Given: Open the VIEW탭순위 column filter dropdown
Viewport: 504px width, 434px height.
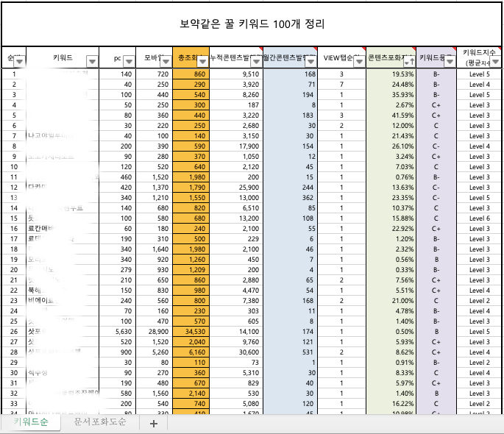Looking at the screenshot, I should coord(358,61).
